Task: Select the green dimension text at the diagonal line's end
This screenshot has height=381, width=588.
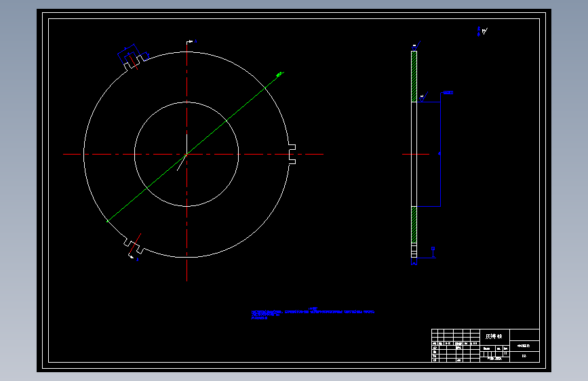Action: pyautogui.click(x=279, y=75)
